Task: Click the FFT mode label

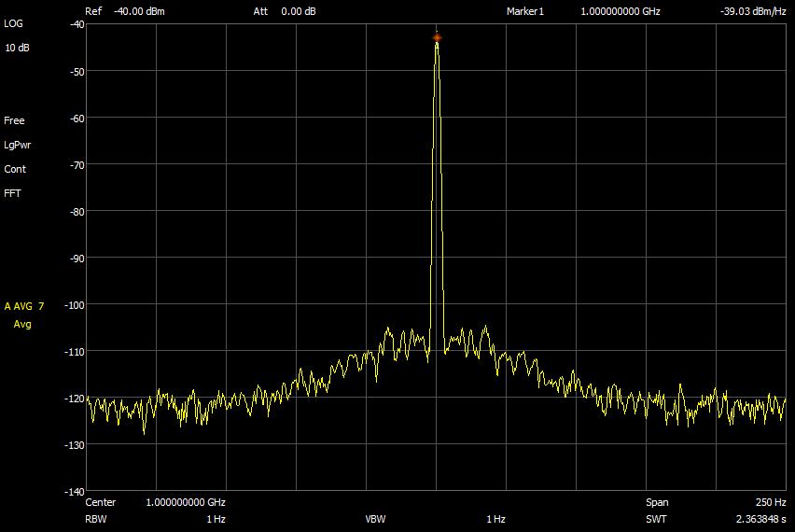Action: [x=12, y=193]
